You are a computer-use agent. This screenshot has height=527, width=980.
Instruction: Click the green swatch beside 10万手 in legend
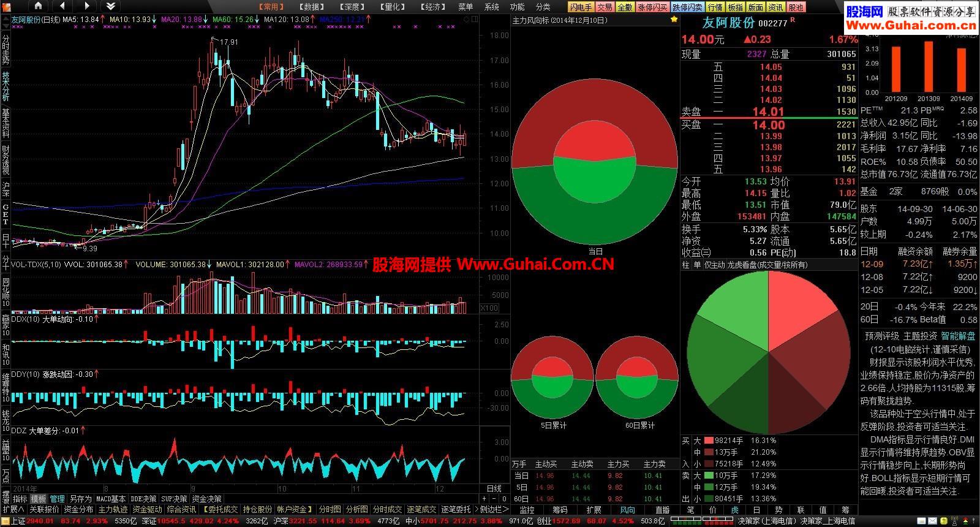[709, 476]
